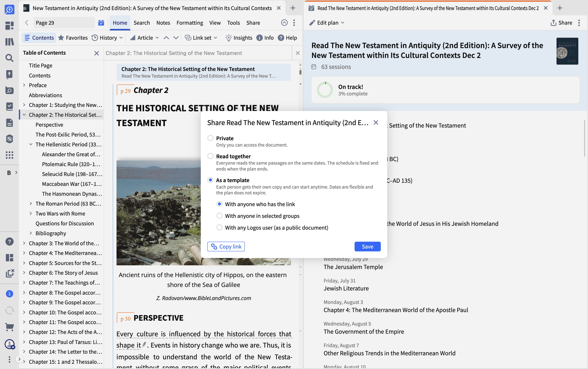Open the apps grid icon in the sidebar

point(9,155)
